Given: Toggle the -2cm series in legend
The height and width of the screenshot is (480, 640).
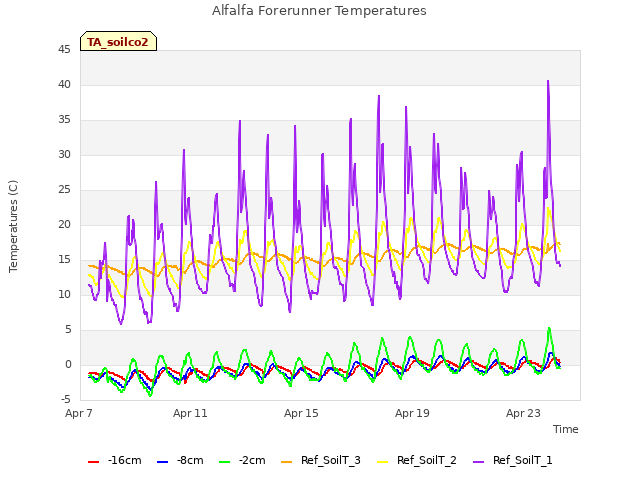Looking at the screenshot, I should 242,460.
